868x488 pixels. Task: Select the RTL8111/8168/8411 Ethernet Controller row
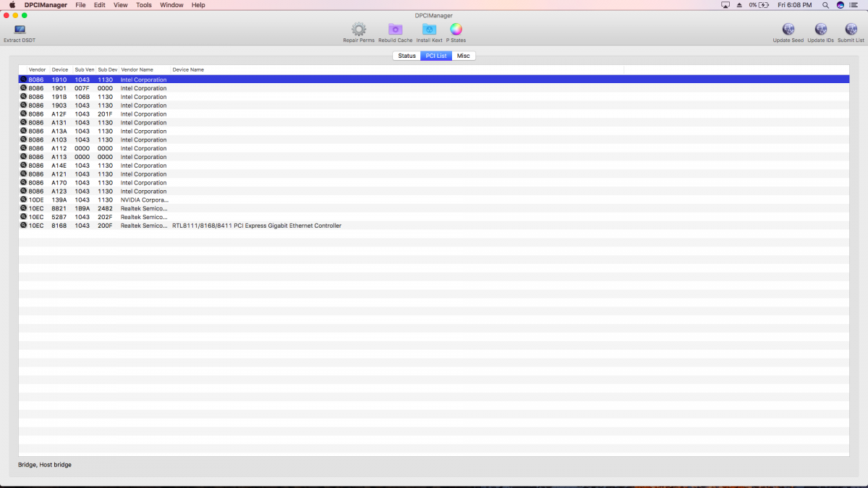256,226
